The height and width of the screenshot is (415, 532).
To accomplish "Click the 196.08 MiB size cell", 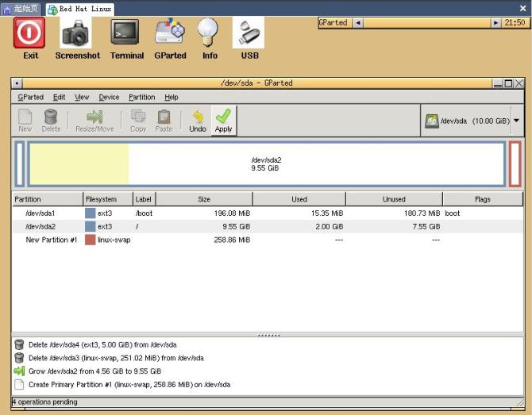I will (232, 213).
